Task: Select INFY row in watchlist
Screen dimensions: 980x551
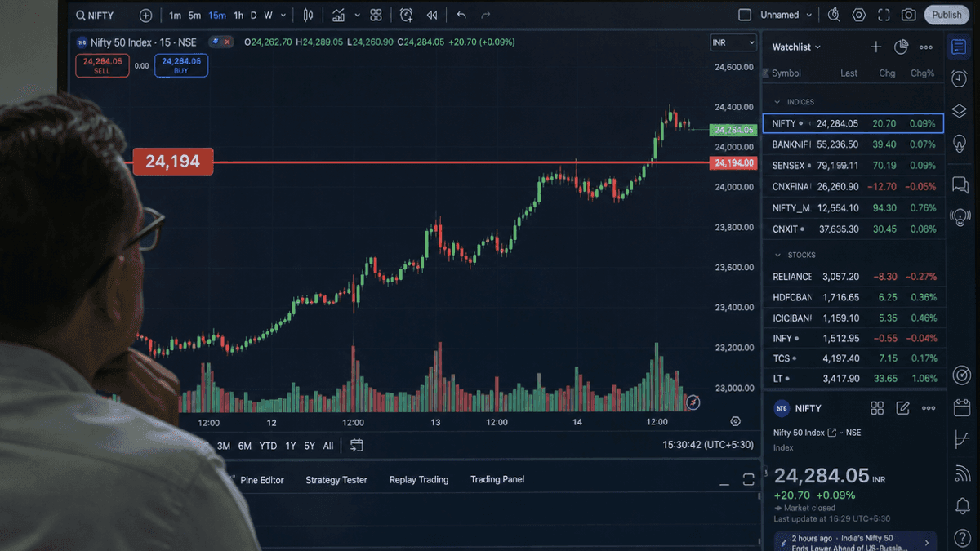Action: pyautogui.click(x=853, y=338)
